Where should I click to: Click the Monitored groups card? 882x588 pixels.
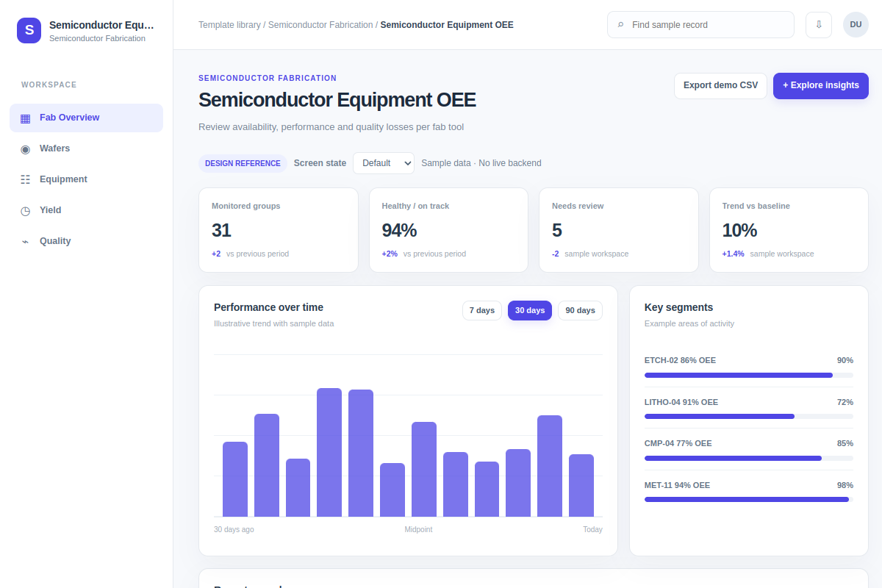point(279,230)
